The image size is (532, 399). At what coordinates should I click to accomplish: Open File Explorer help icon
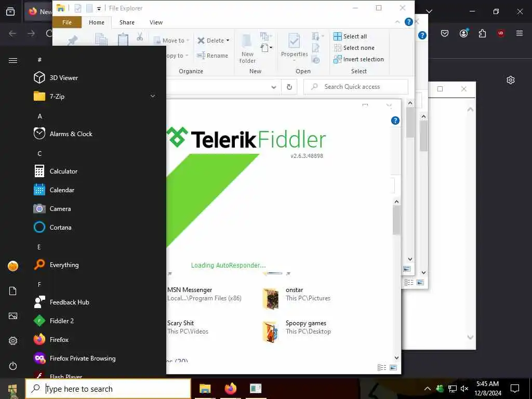pyautogui.click(x=409, y=22)
